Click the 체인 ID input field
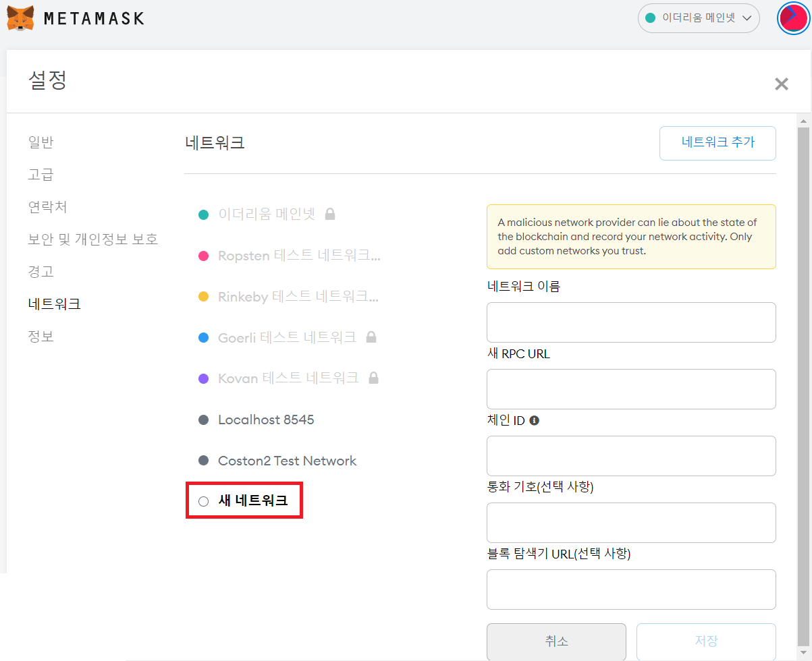This screenshot has height=661, width=812. pyautogui.click(x=631, y=456)
